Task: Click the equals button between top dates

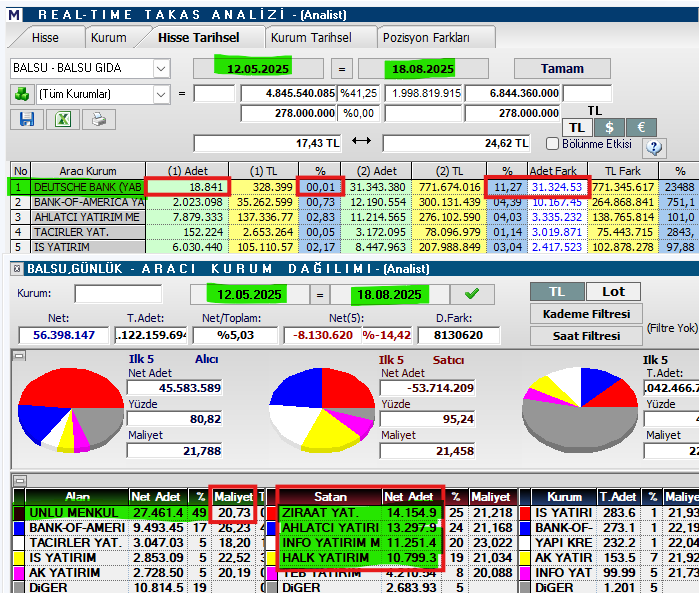Action: point(341,69)
